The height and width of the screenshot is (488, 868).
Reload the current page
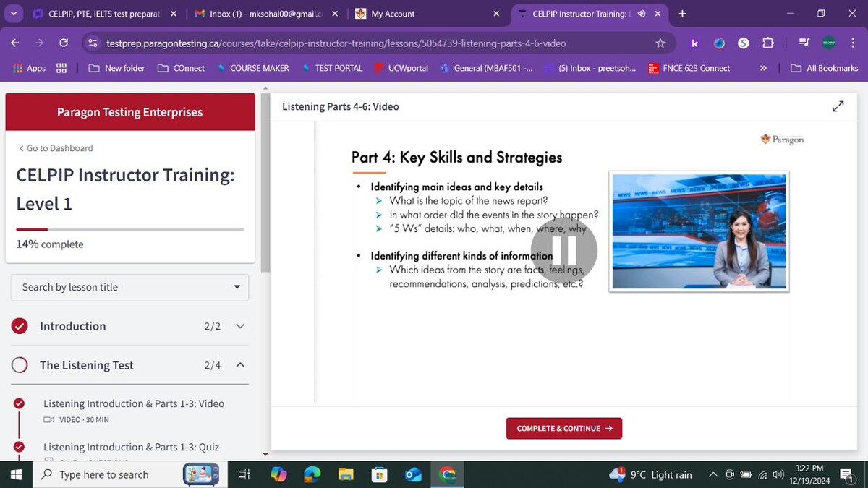point(64,43)
